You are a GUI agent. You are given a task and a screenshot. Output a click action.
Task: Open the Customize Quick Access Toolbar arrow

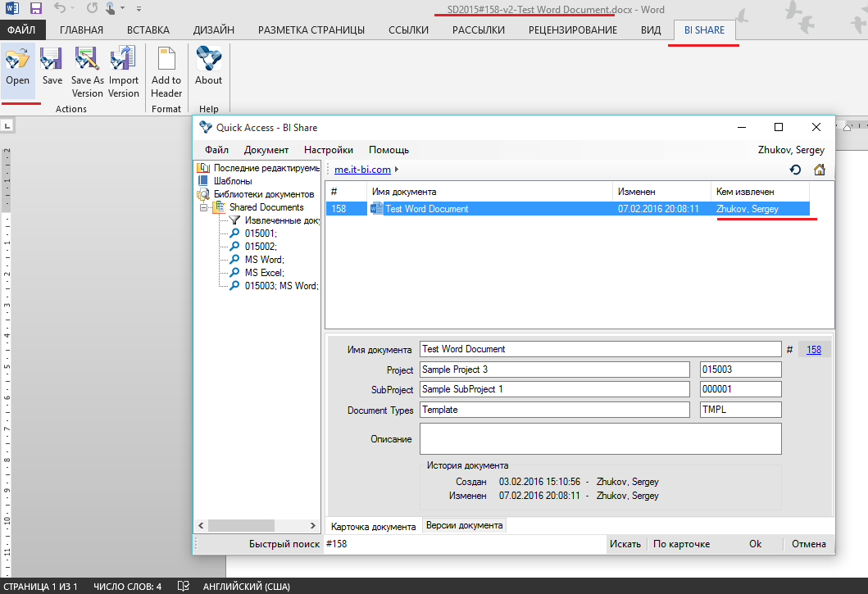pos(139,9)
